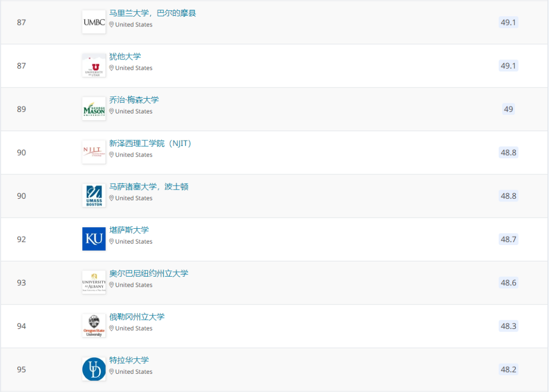Click score 48.8 in 新泽西理工学院 row
The height and width of the screenshot is (392, 549).
pyautogui.click(x=508, y=153)
